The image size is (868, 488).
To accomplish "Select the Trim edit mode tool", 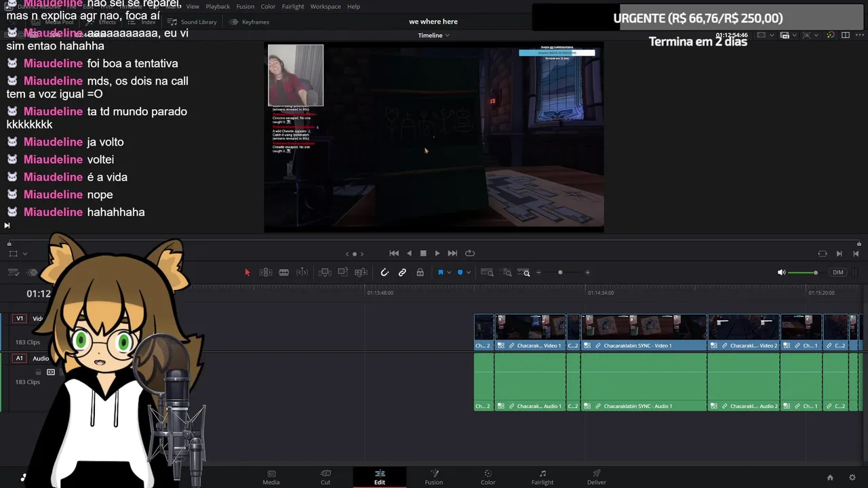I will (266, 272).
